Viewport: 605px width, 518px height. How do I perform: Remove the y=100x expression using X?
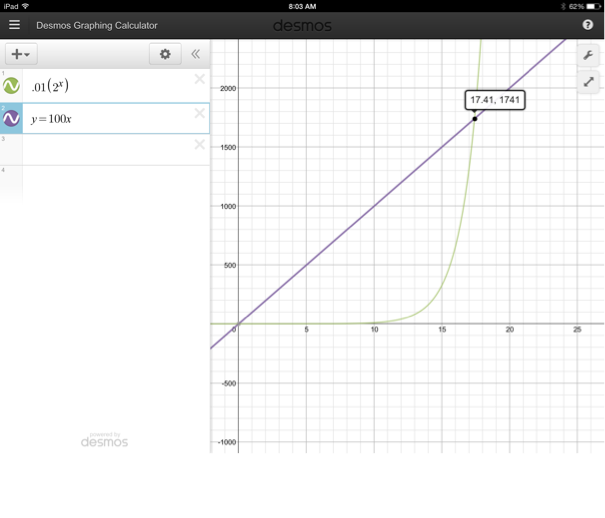coord(199,113)
